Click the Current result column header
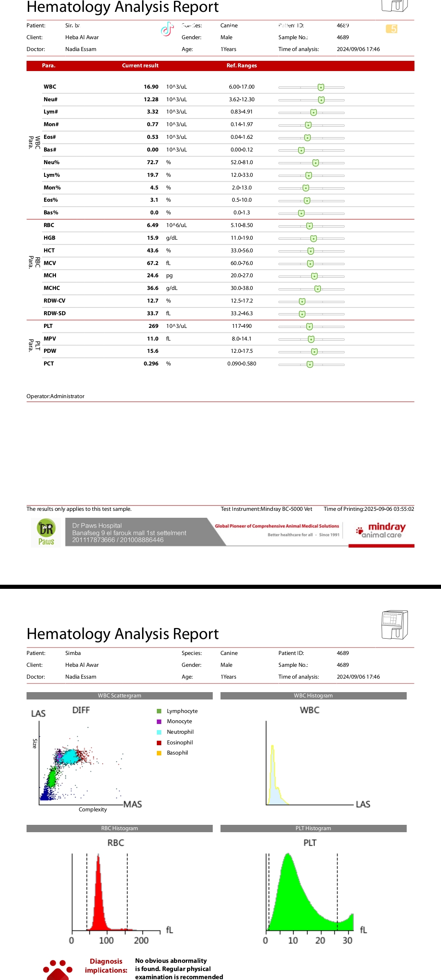The height and width of the screenshot is (980, 441). pos(140,66)
